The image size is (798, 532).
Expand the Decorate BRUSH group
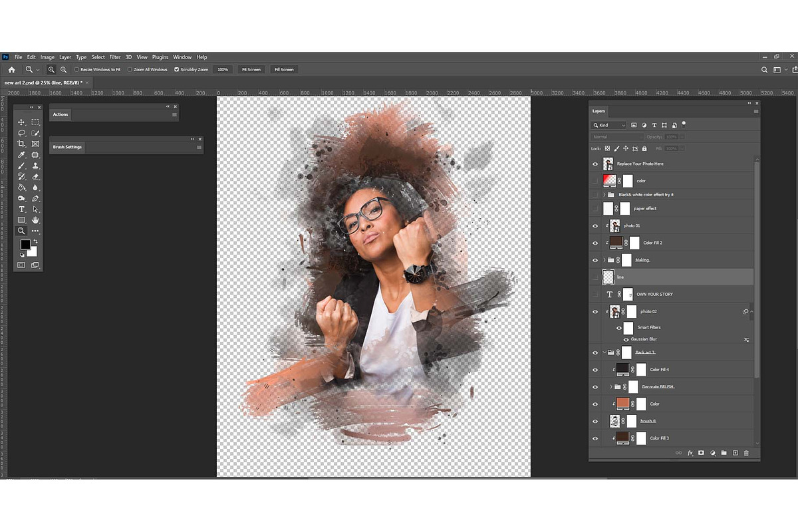[x=611, y=387]
